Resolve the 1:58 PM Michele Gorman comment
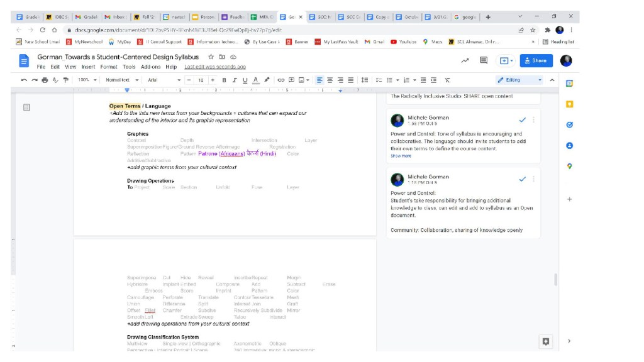Viewport: 644px width, 362px height. pyautogui.click(x=522, y=119)
